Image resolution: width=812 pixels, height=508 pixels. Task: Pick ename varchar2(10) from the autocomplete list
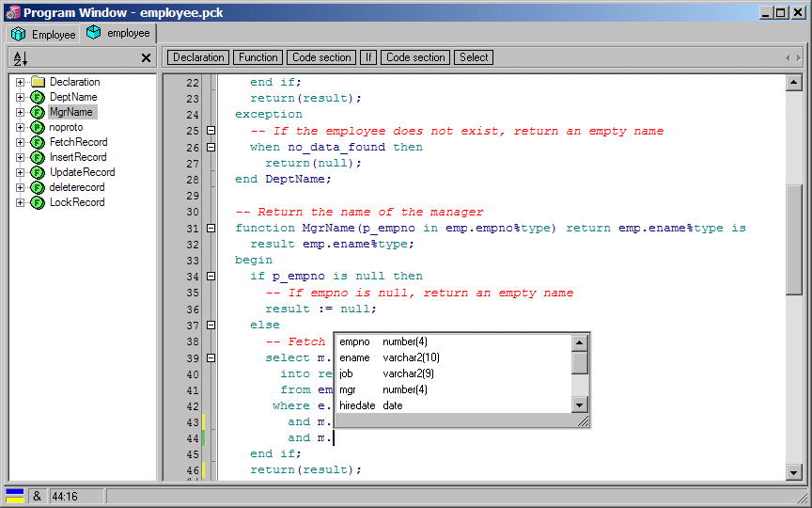tap(454, 357)
